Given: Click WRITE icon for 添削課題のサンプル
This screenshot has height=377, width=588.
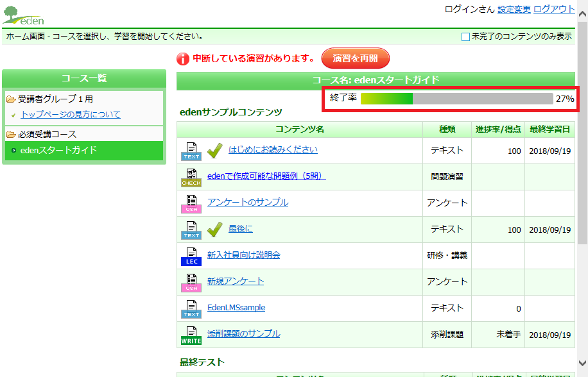Looking at the screenshot, I should pos(191,335).
